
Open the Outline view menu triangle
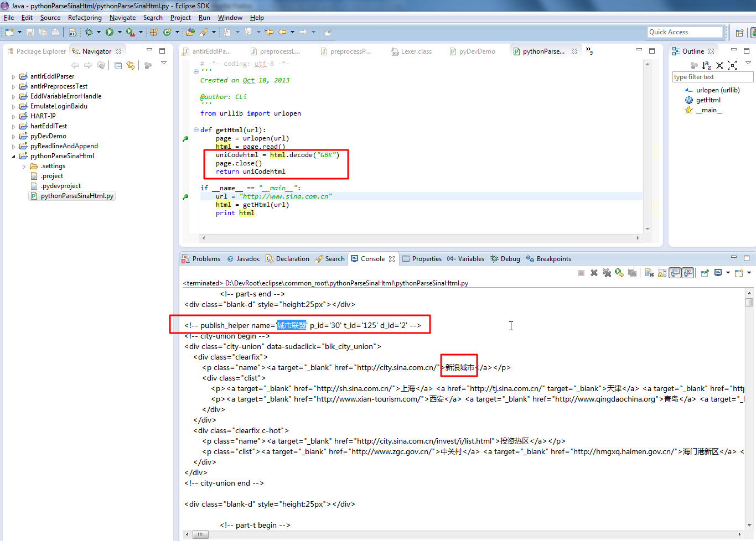[x=748, y=63]
